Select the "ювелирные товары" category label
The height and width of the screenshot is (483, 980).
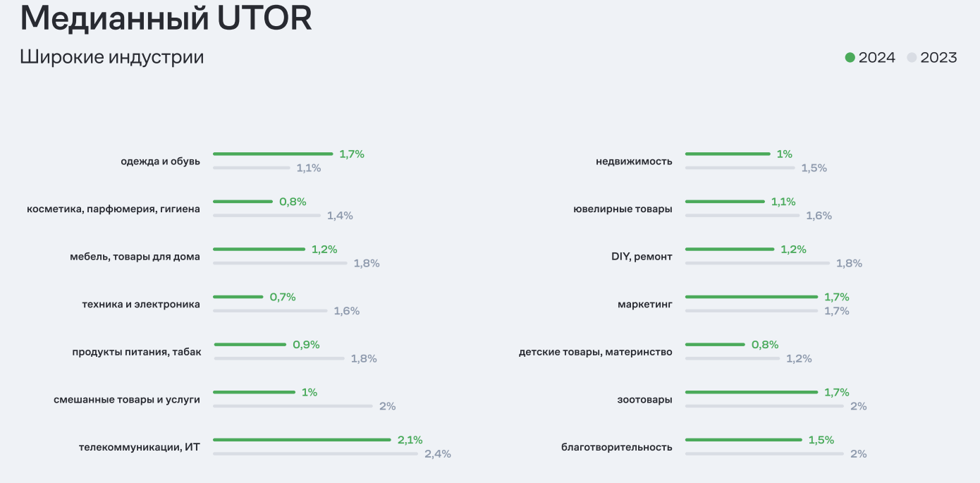(623, 209)
